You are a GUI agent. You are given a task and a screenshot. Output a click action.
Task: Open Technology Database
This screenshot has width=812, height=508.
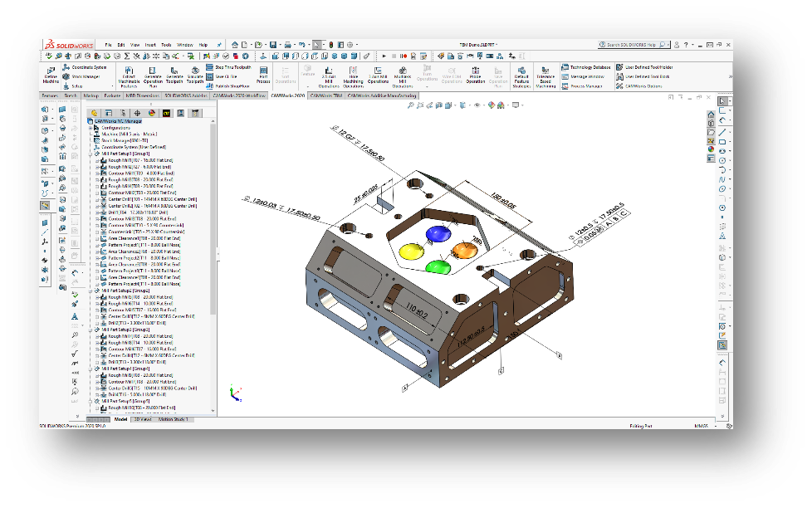tap(586, 67)
